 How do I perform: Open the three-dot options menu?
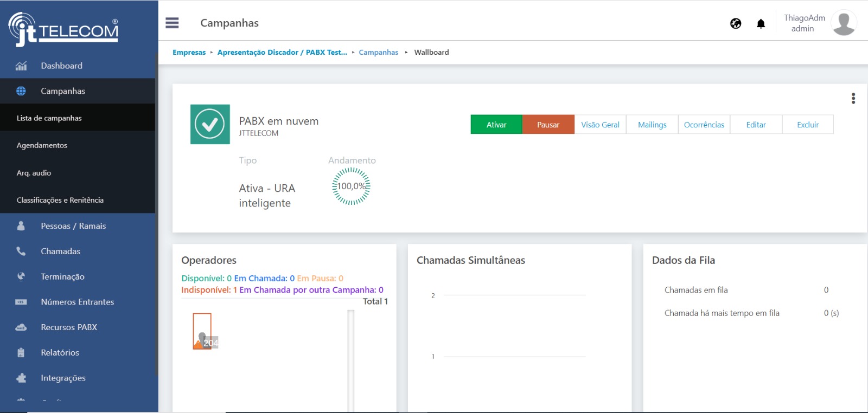point(853,98)
